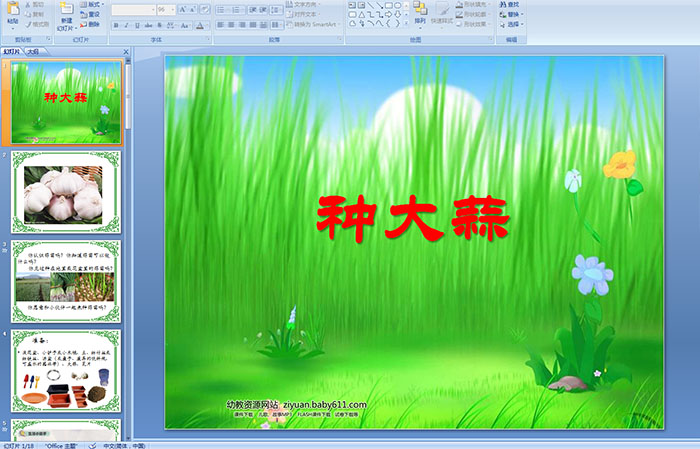Align text right in paragraph group

coord(242,25)
